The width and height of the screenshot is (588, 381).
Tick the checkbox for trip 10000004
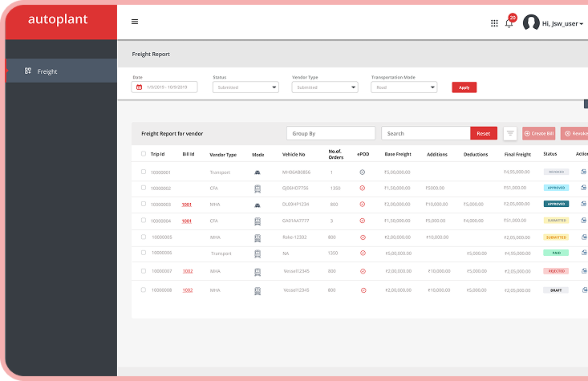144,220
